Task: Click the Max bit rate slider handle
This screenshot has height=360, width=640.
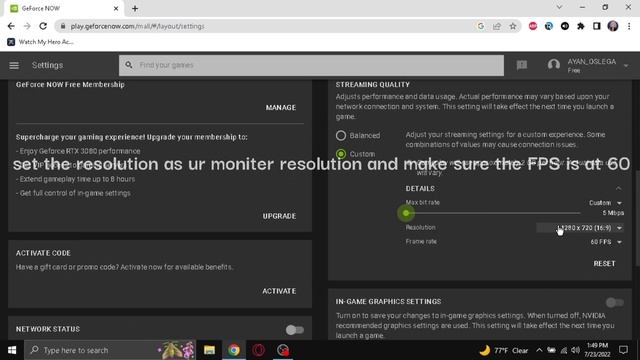Action: [406, 213]
